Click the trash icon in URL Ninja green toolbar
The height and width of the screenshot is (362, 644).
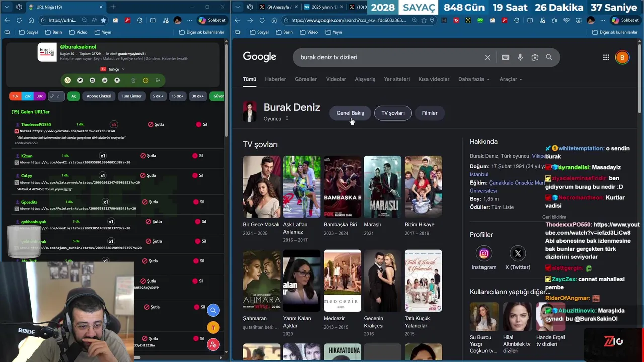(133, 80)
